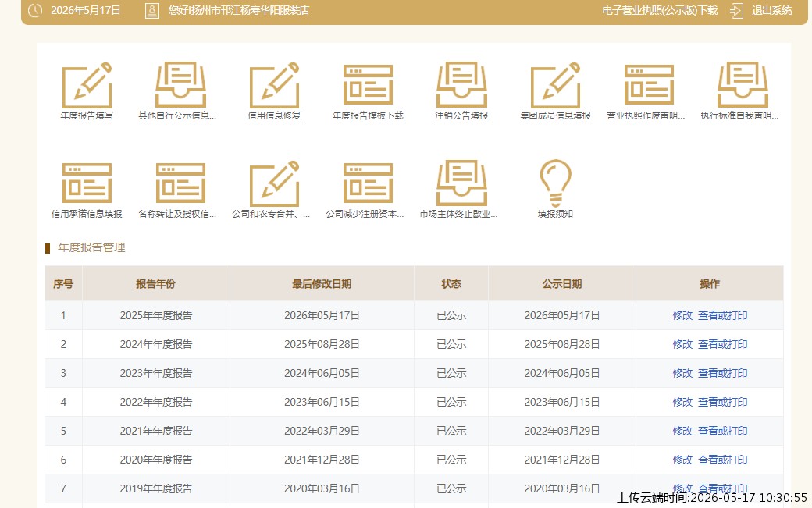Click last-modified date 2024年06月05日
The image size is (812, 508).
pyautogui.click(x=322, y=374)
